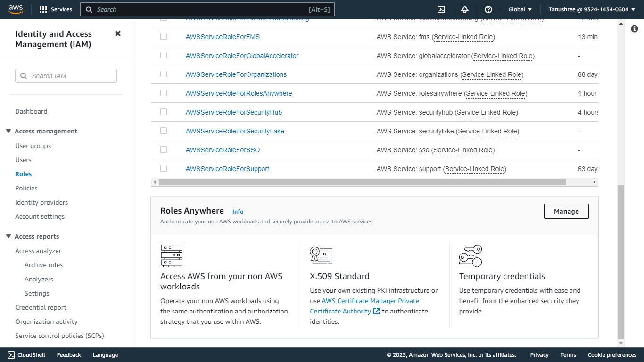This screenshot has height=362, width=644.
Task: Close the IAM navigation panel
Action: 118,33
